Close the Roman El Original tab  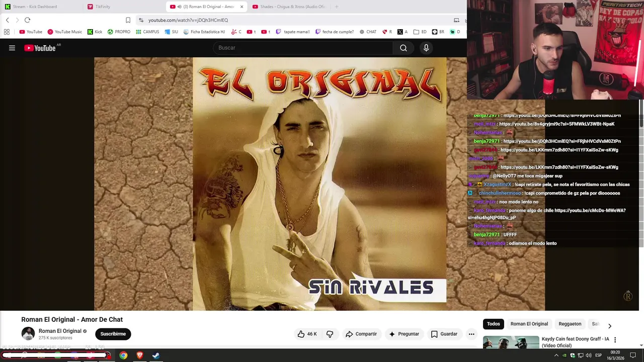242,7
